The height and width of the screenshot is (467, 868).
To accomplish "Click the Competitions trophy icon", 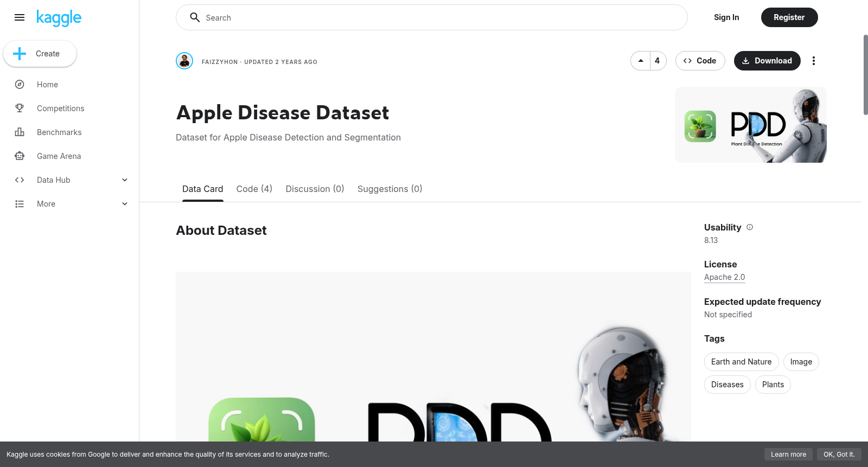I will (x=20, y=108).
